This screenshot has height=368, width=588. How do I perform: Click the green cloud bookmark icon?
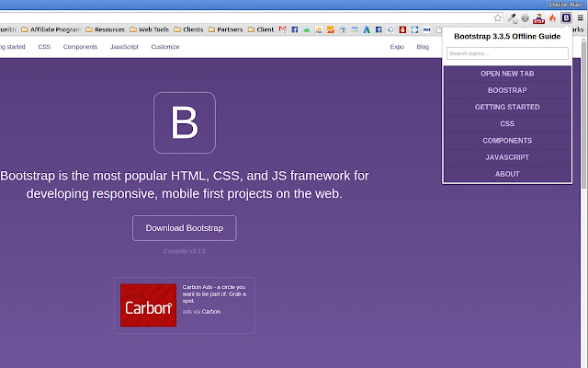306,29
